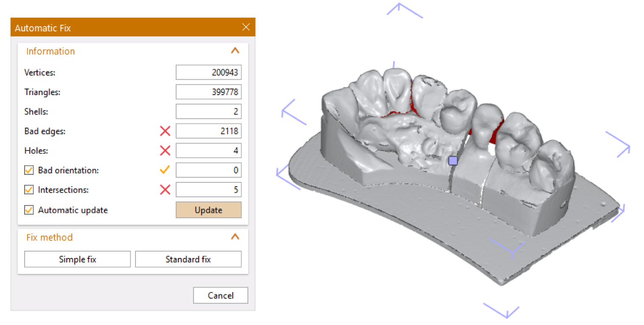The height and width of the screenshot is (325, 644).
Task: Cancel the Automatic Fix dialog
Action: [x=220, y=295]
